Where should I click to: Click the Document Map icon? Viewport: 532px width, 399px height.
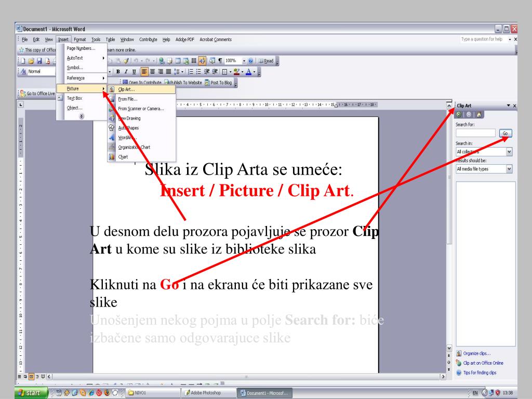click(212, 61)
